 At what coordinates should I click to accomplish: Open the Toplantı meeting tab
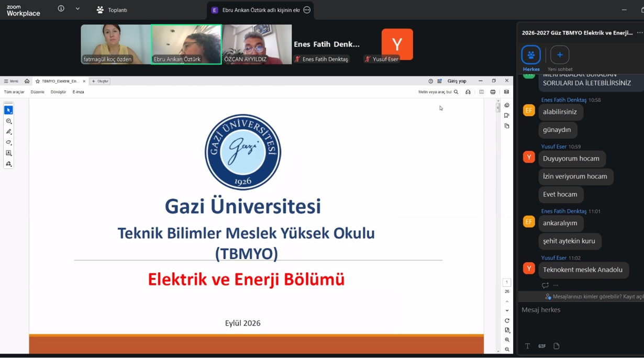(x=112, y=10)
